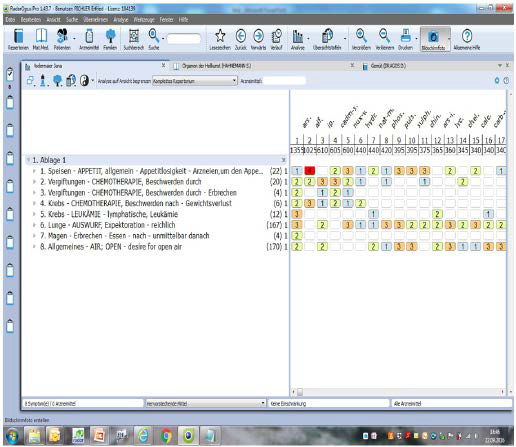The image size is (516, 447).
Task: Open the Repertorien library icon
Action: click(18, 36)
